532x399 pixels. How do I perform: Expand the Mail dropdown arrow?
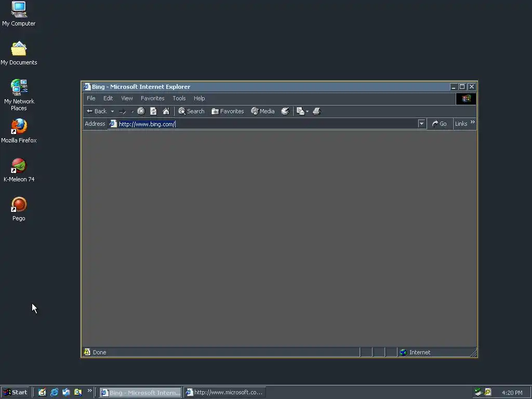(307, 111)
